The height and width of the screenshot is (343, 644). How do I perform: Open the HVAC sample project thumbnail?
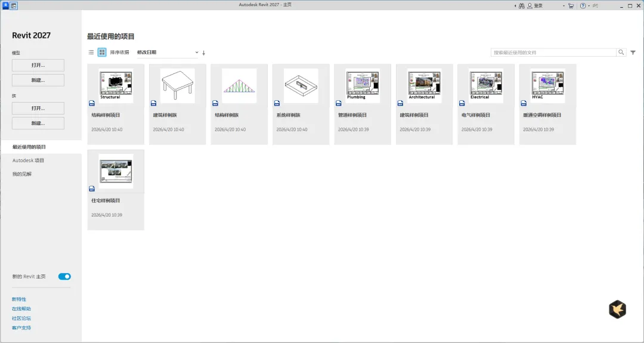tap(547, 85)
